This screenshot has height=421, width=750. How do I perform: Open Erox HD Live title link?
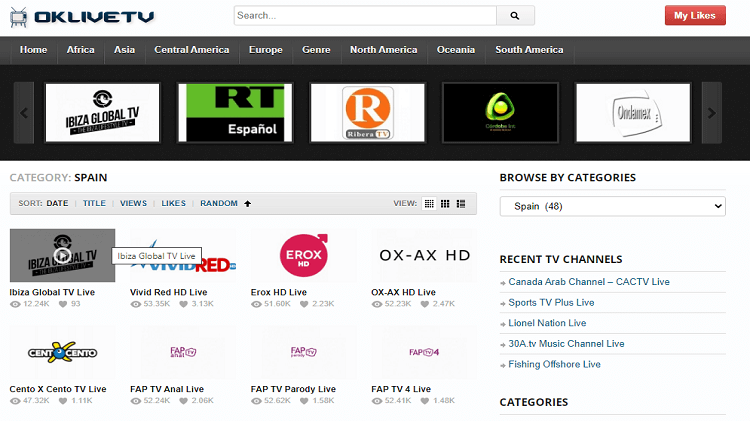coord(279,292)
